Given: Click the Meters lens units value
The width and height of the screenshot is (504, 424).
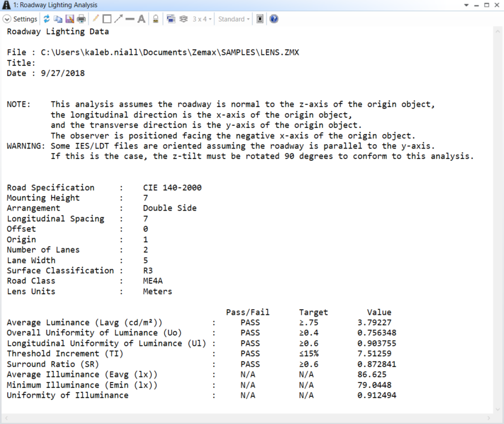Looking at the screenshot, I should pos(157,292).
